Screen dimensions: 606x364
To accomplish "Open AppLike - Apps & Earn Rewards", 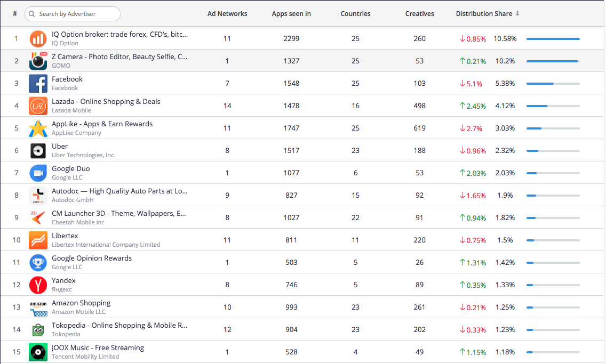I will 102,124.
